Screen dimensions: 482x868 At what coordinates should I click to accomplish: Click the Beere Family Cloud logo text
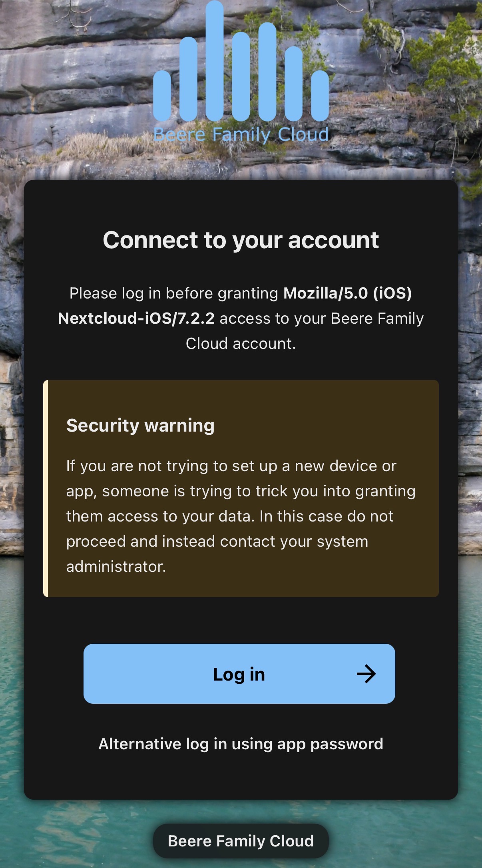[x=241, y=134]
